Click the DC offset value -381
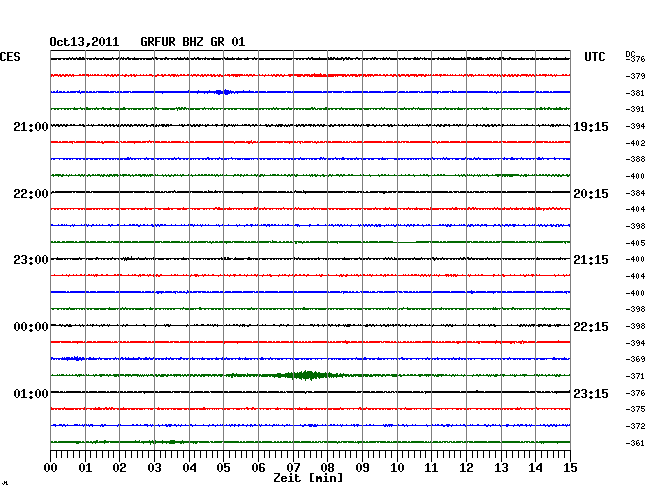 [635, 93]
